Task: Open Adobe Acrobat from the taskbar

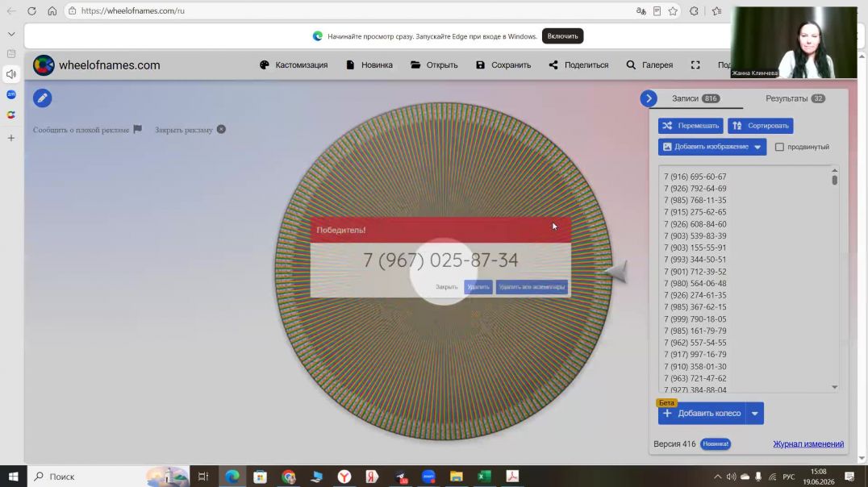Action: click(x=512, y=477)
